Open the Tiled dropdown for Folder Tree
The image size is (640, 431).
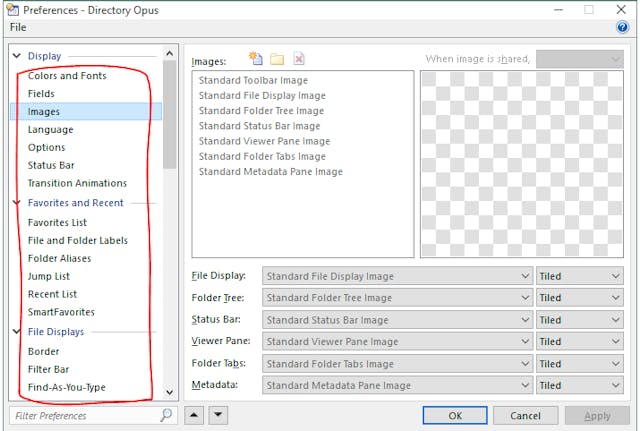[x=580, y=298]
